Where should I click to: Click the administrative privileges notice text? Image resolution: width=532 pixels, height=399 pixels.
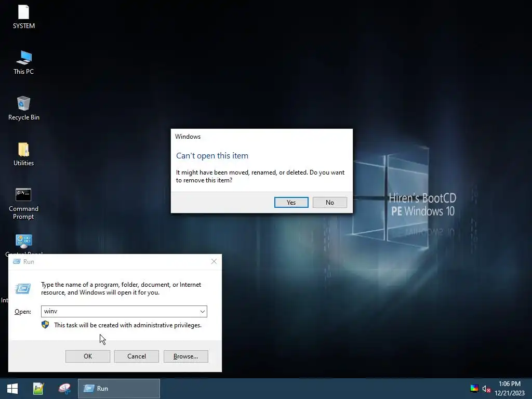click(x=128, y=325)
